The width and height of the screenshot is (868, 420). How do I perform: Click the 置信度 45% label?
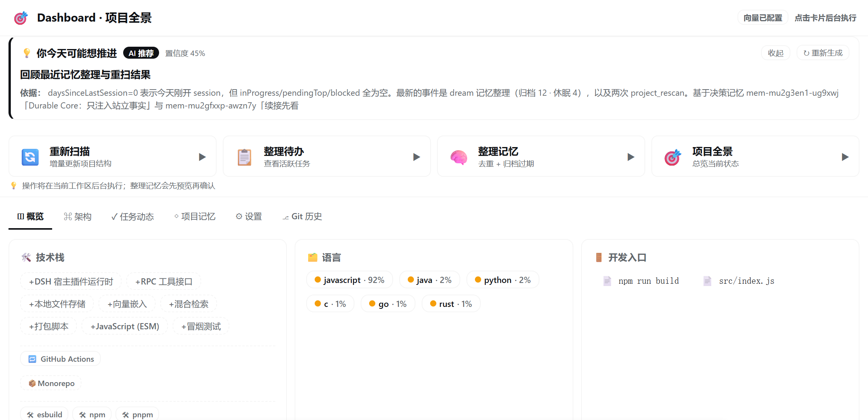(x=185, y=53)
